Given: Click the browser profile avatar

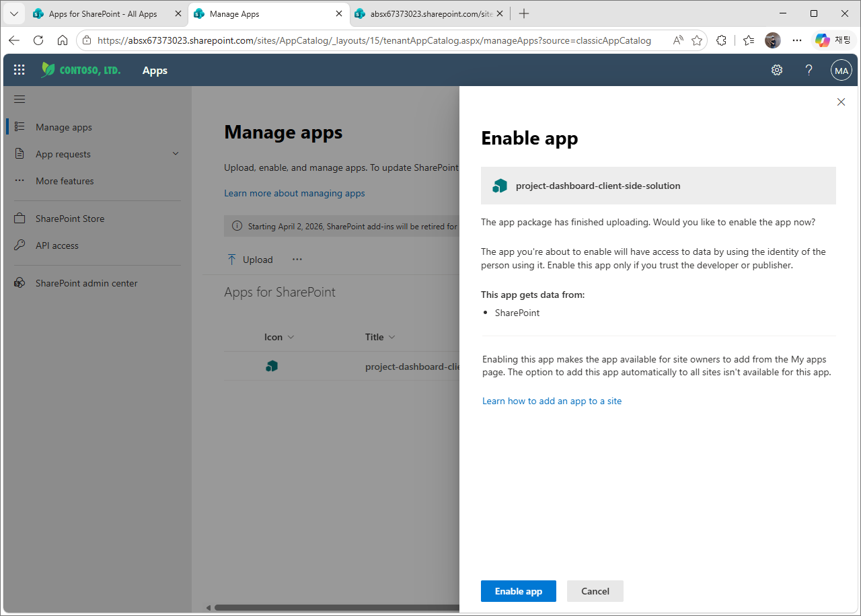Looking at the screenshot, I should (773, 40).
